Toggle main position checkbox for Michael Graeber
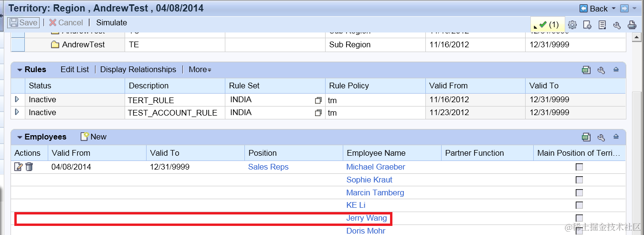Image resolution: width=644 pixels, height=235 pixels. 579,167
